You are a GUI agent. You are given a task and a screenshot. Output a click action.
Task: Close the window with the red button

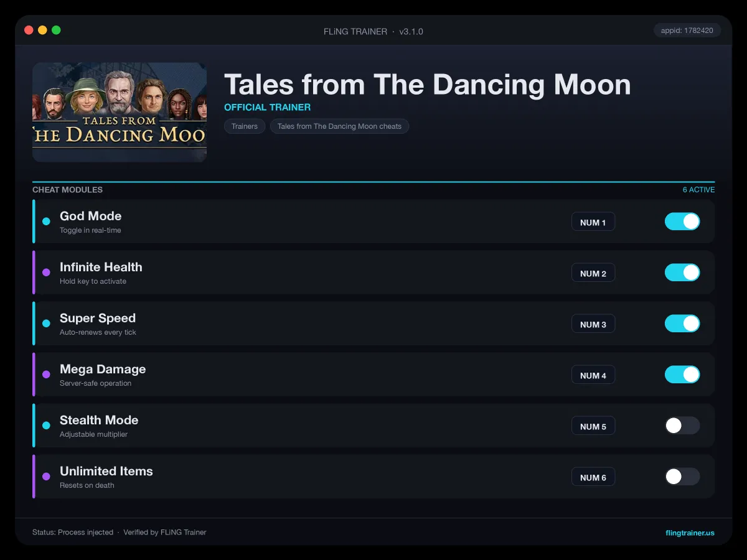point(29,30)
